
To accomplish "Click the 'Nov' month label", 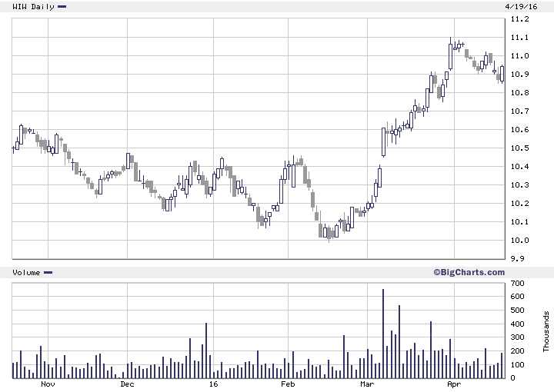I will click(48, 384).
